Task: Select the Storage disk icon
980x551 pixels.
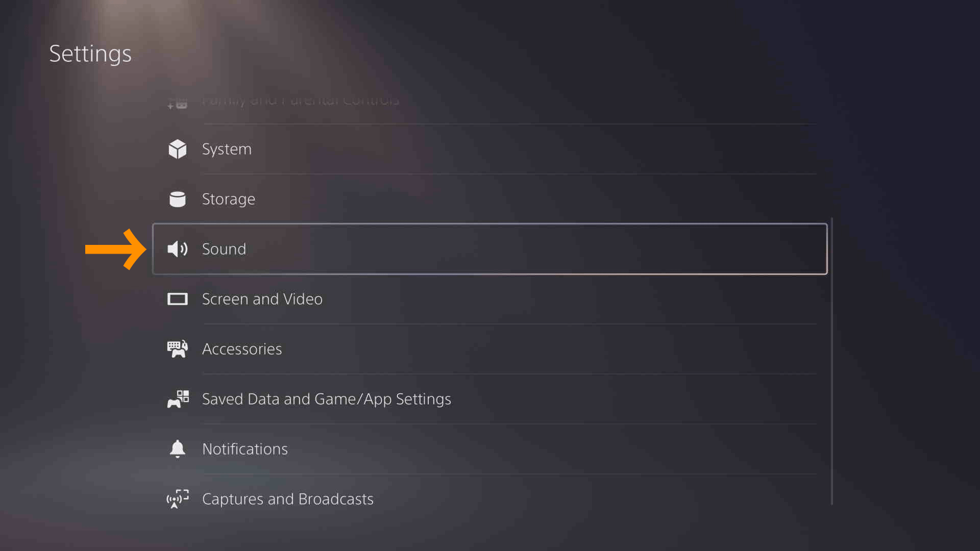Action: (x=177, y=199)
